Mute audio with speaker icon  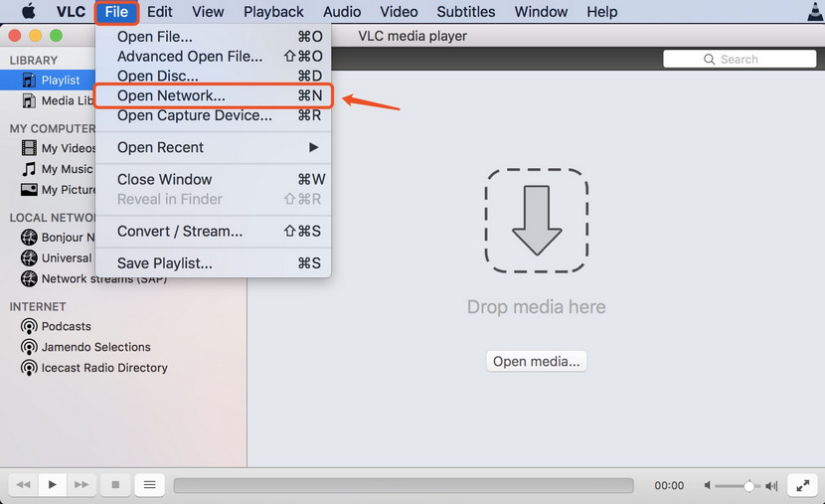[x=708, y=485]
